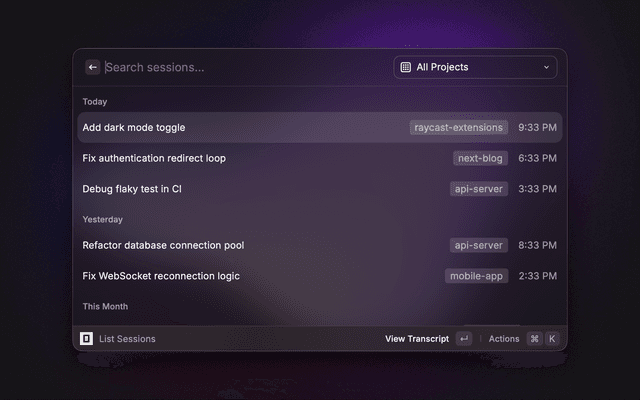Click the View Transcript button
Viewport: 640px width, 400px height.
click(417, 339)
